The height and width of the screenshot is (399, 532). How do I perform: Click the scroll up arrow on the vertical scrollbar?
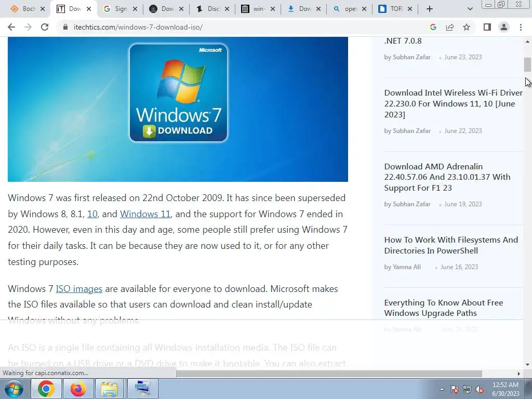(x=527, y=42)
